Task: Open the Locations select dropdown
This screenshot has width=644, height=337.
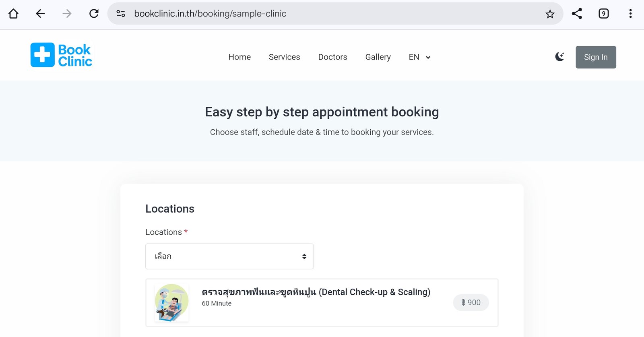Action: (229, 256)
